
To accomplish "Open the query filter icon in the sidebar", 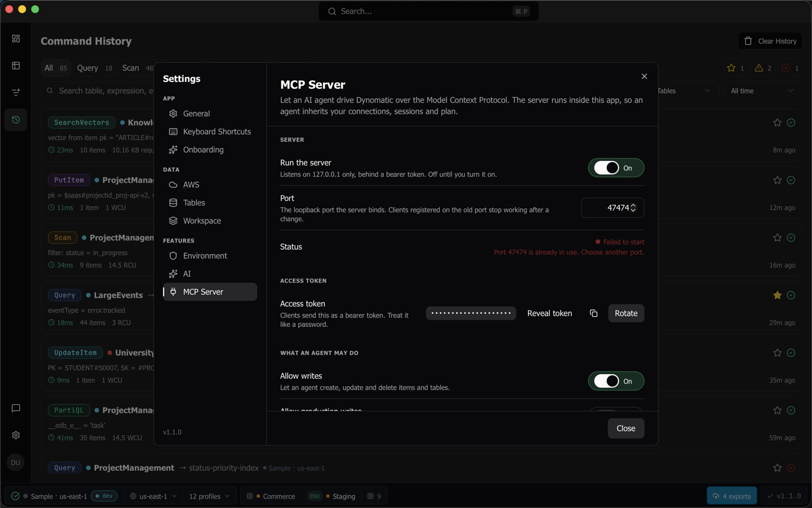I will (16, 93).
